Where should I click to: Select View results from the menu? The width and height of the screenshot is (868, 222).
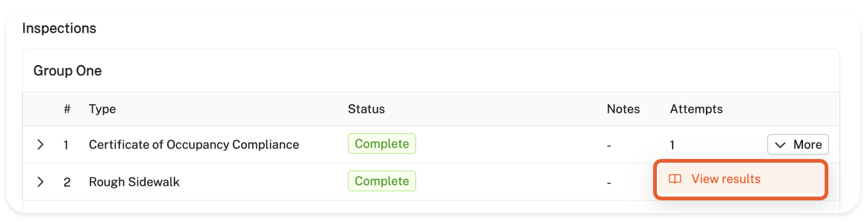pyautogui.click(x=726, y=179)
